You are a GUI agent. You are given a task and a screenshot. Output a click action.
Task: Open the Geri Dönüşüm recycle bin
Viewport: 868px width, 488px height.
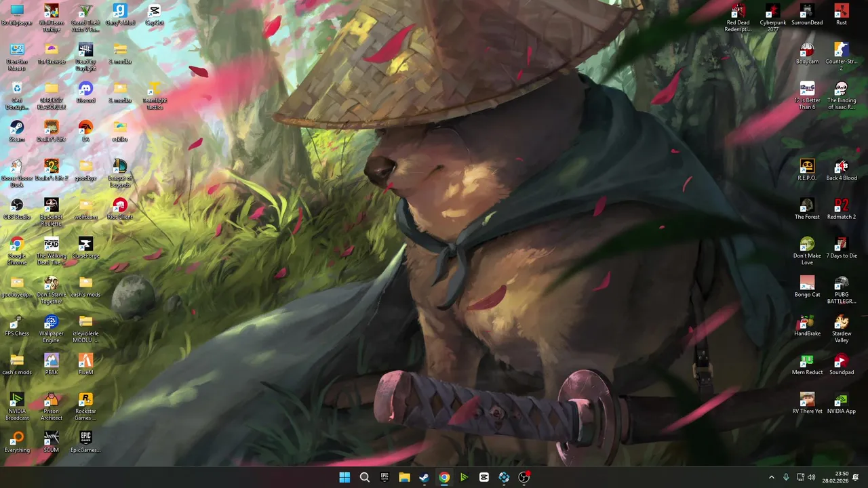click(x=17, y=96)
